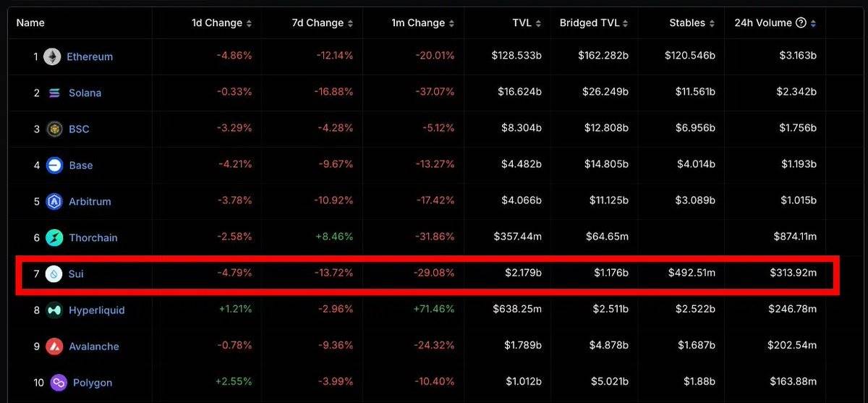Click the Ethereum chain logo icon

click(52, 56)
